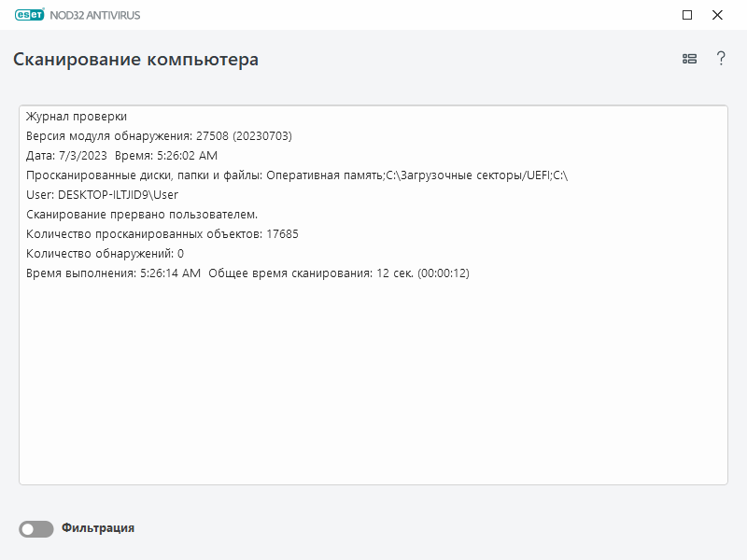
Task: Click the Сканирование компьютера heading
Action: tap(135, 60)
